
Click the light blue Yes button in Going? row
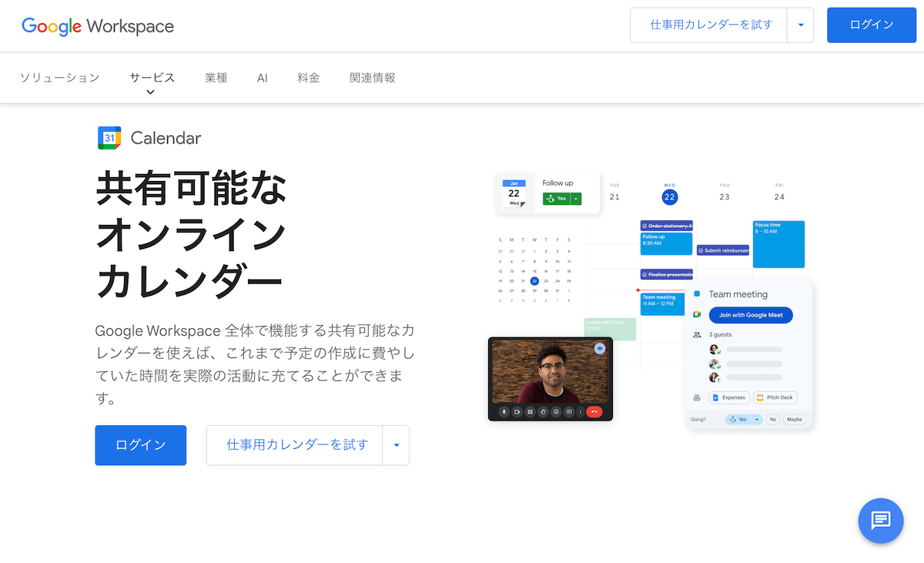point(738,420)
